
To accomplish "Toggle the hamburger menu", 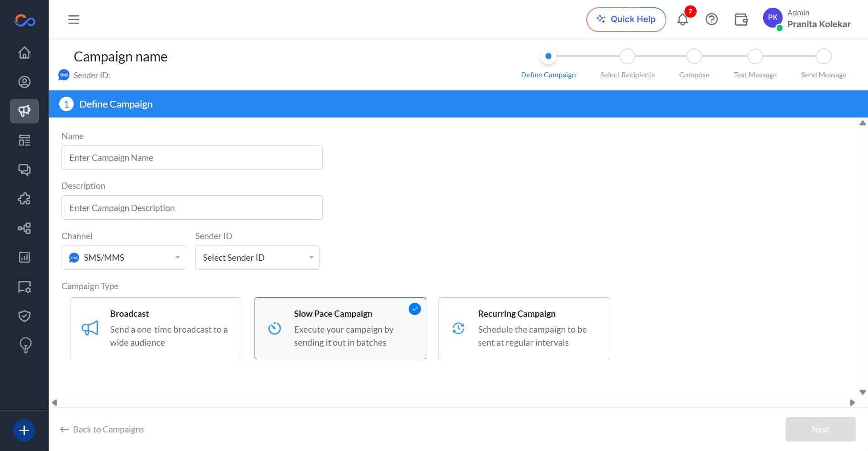I will pos(74,19).
